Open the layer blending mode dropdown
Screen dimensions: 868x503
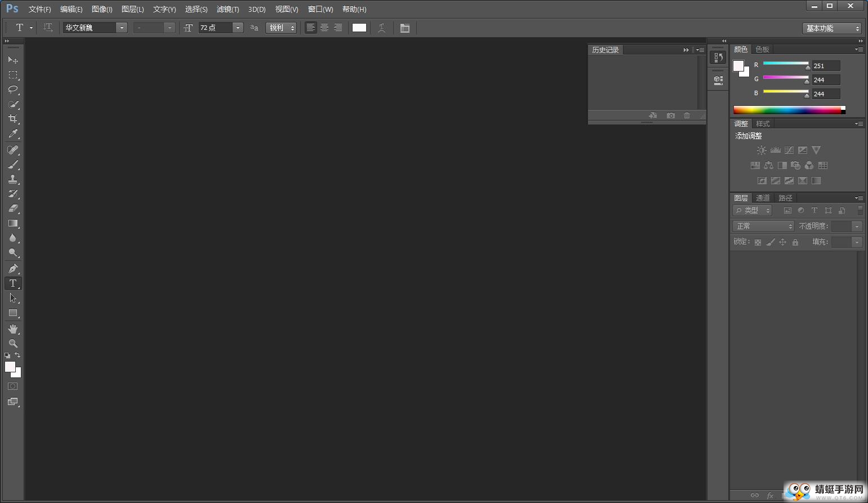point(763,226)
